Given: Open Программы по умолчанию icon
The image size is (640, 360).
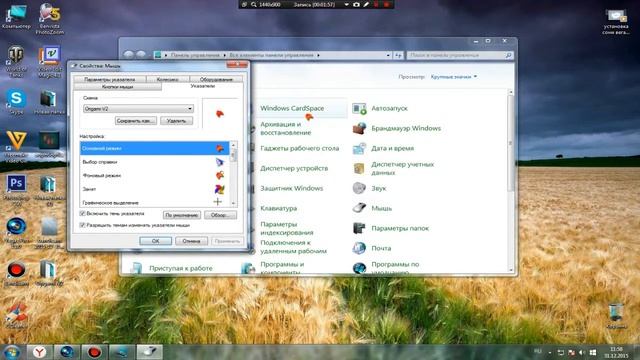Looking at the screenshot, I should click(359, 267).
